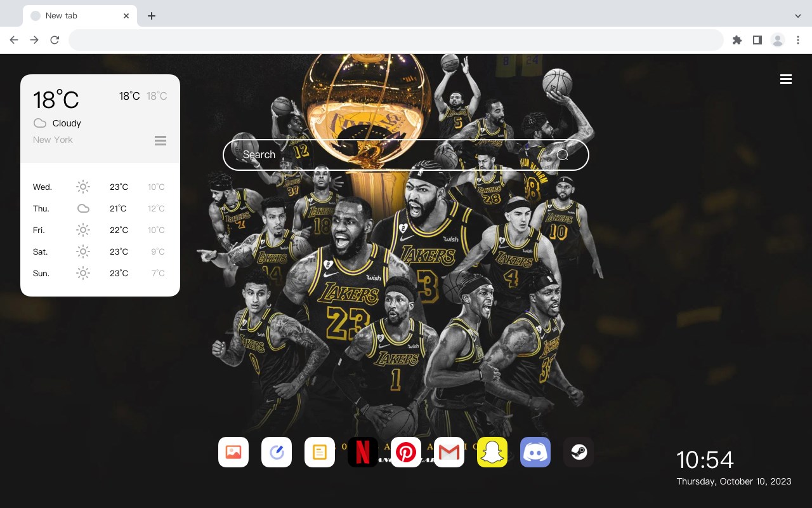
Task: Click the 21°C high in the Thu. row
Action: click(119, 208)
